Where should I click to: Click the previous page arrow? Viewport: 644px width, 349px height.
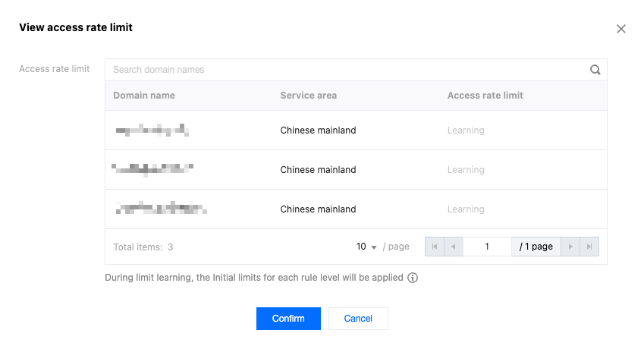pos(454,247)
